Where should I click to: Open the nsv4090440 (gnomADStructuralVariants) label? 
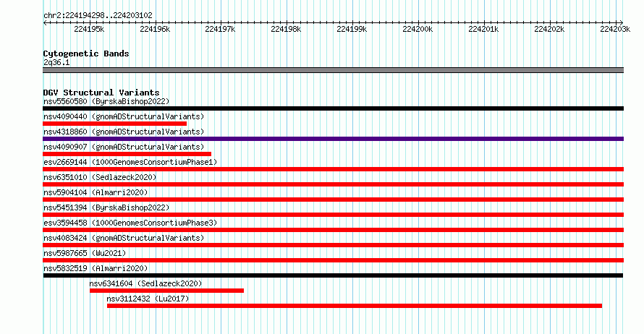point(124,116)
